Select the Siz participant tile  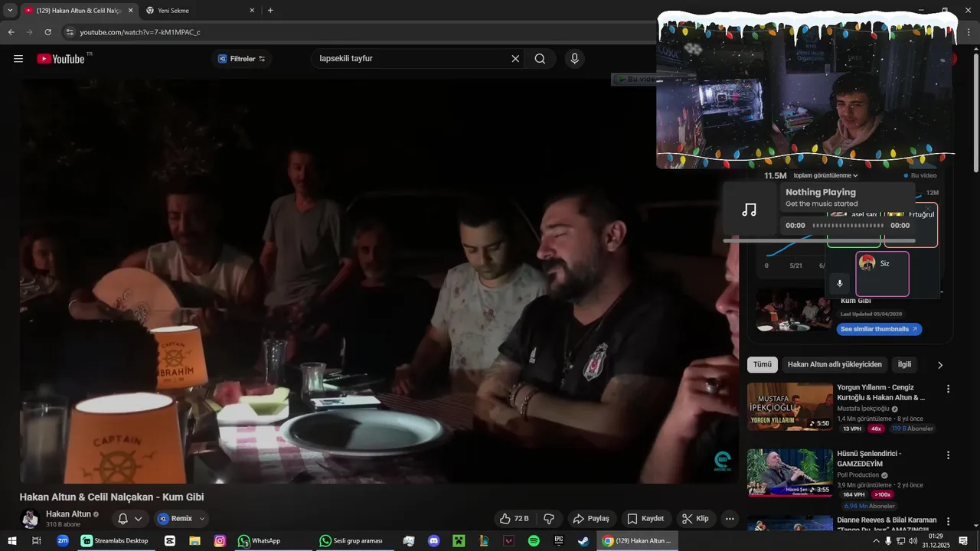click(882, 274)
